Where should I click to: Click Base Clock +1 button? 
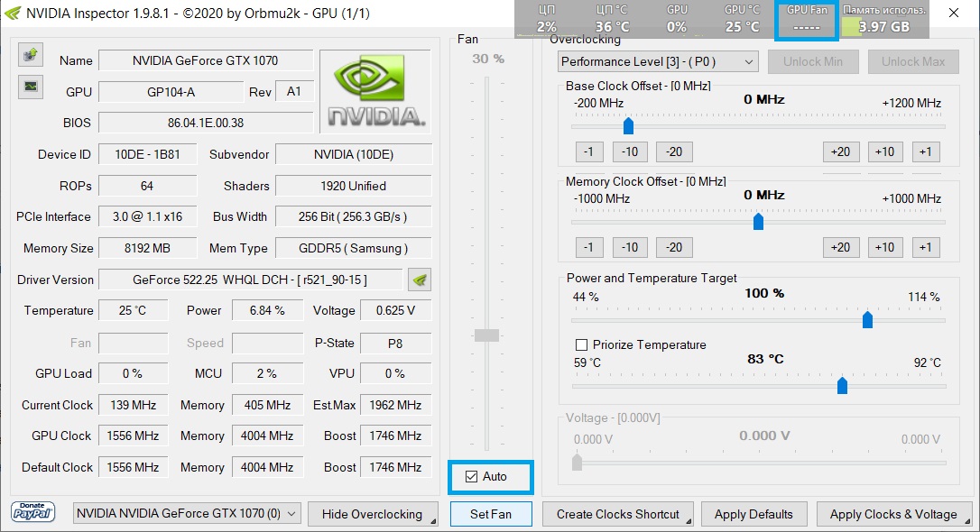(x=926, y=151)
